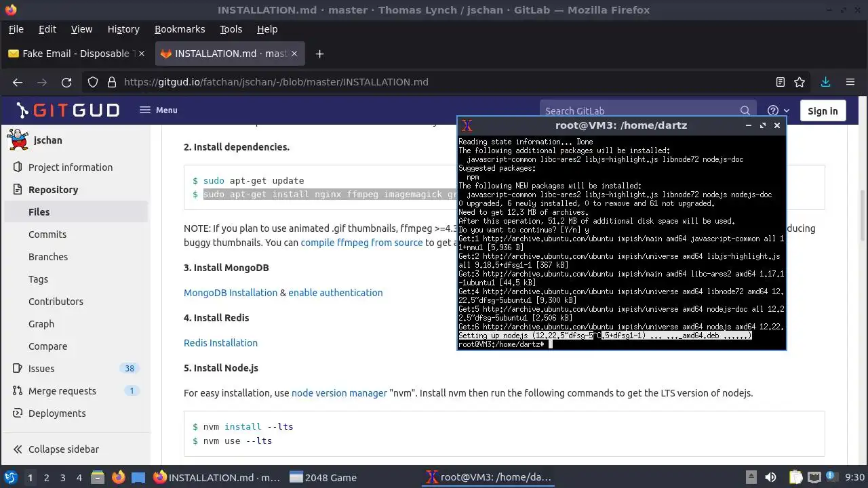
Task: Open the MongoDB Installation link
Action: 231,293
